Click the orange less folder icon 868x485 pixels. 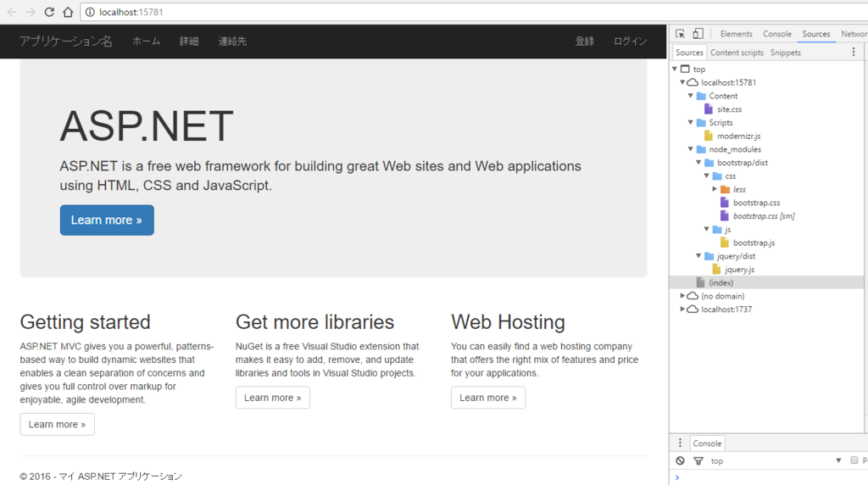[x=726, y=189]
